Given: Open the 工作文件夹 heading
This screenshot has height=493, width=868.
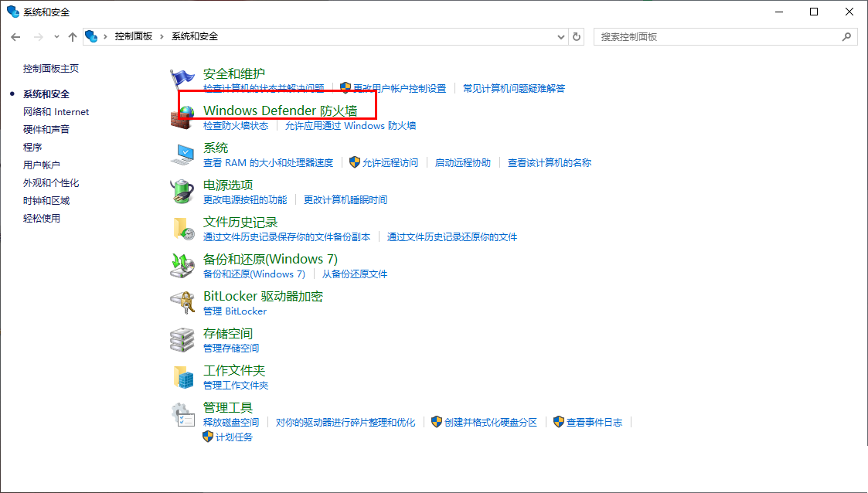Looking at the screenshot, I should click(x=234, y=370).
